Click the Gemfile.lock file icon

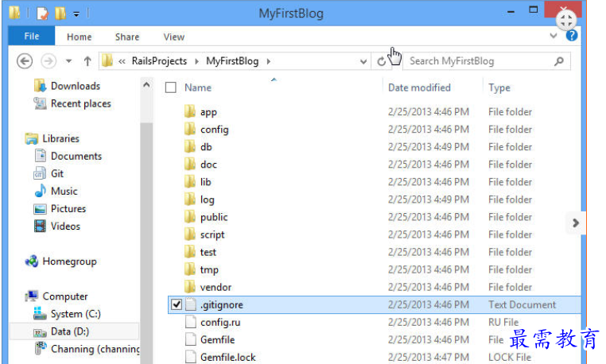coord(190,357)
